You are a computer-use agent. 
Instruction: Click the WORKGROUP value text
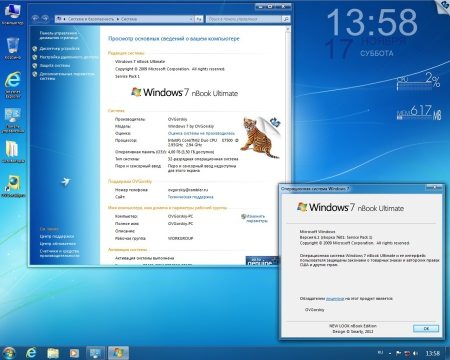(x=180, y=238)
